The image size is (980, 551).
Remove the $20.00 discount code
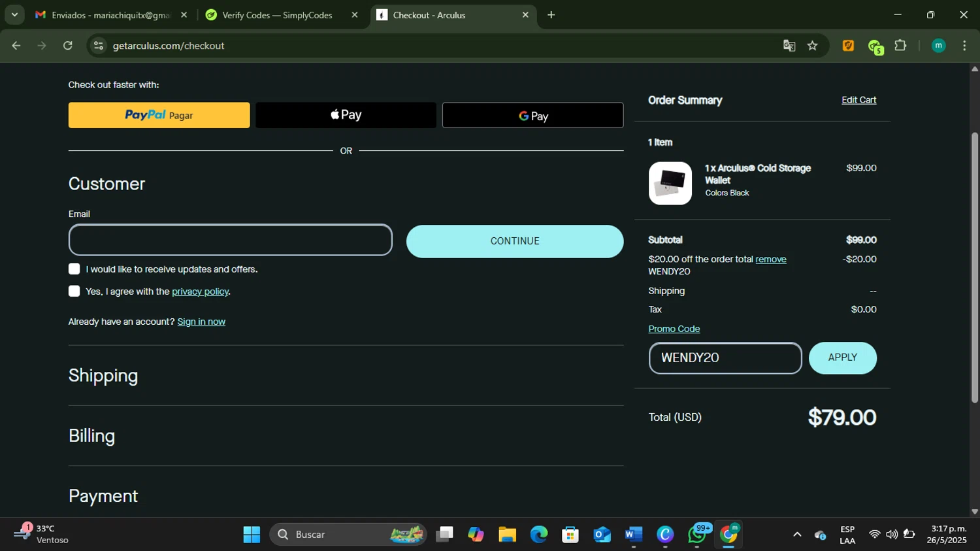click(771, 259)
